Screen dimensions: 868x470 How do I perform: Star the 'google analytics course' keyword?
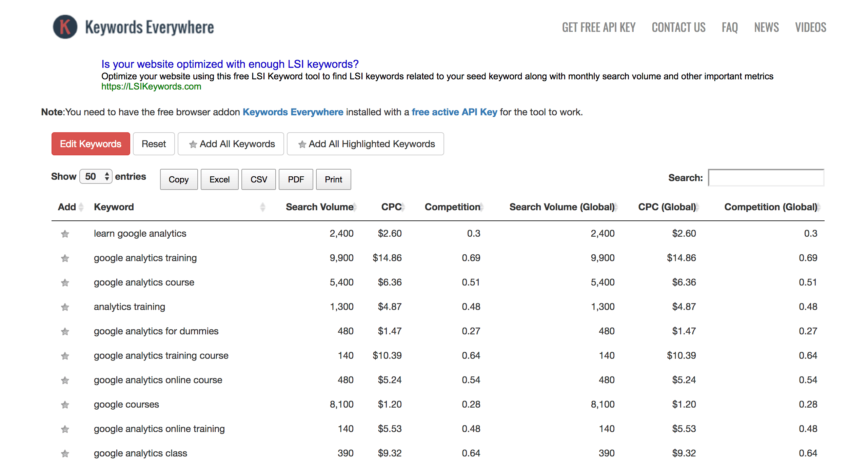click(65, 282)
